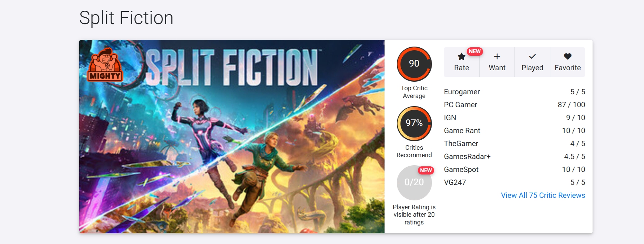
Task: Open the GamesRadar+ review
Action: click(x=467, y=156)
